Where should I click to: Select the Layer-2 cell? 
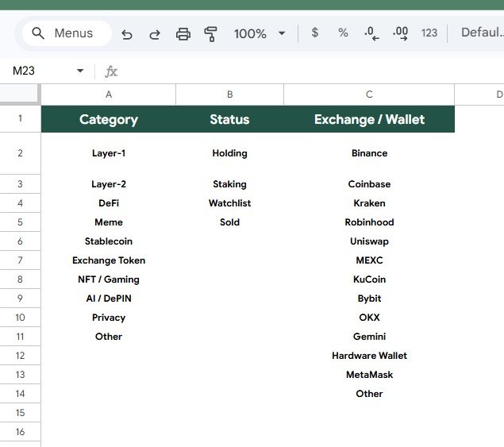pyautogui.click(x=109, y=184)
